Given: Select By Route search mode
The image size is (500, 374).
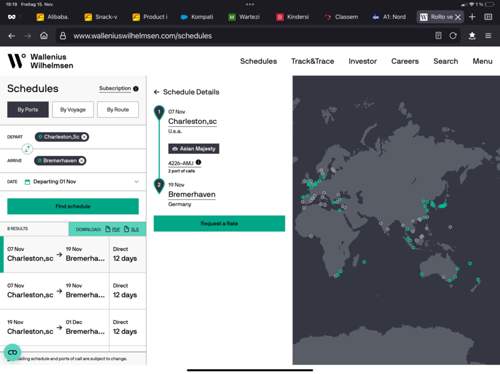Looking at the screenshot, I should pos(118,110).
